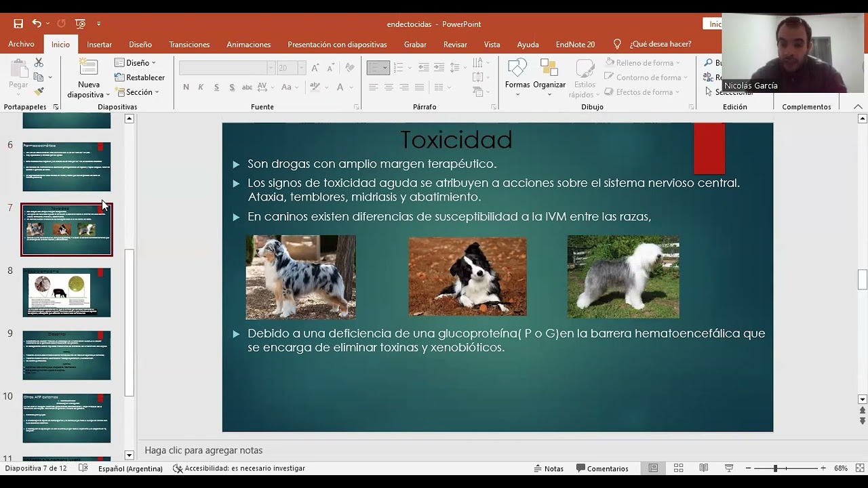The image size is (868, 488).
Task: Click the Undo arrow icon
Action: tap(37, 24)
